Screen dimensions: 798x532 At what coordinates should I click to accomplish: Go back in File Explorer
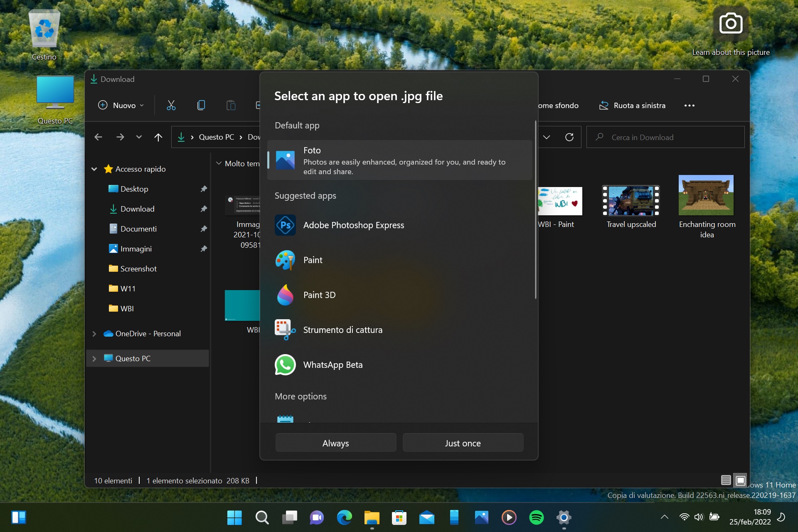tap(98, 137)
